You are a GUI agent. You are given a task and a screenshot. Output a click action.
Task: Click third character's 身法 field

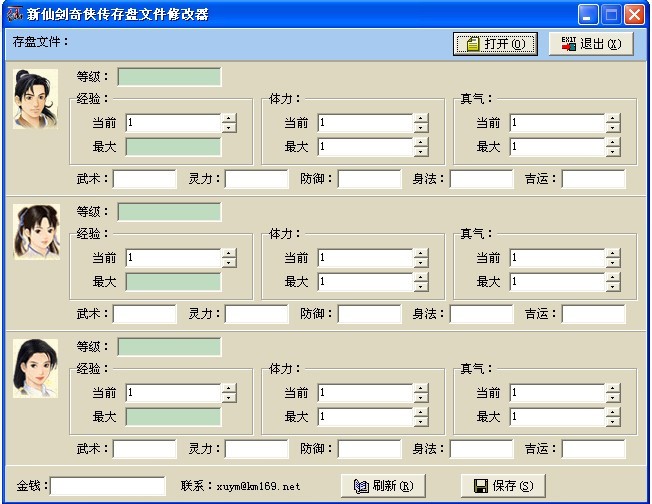[x=482, y=449]
